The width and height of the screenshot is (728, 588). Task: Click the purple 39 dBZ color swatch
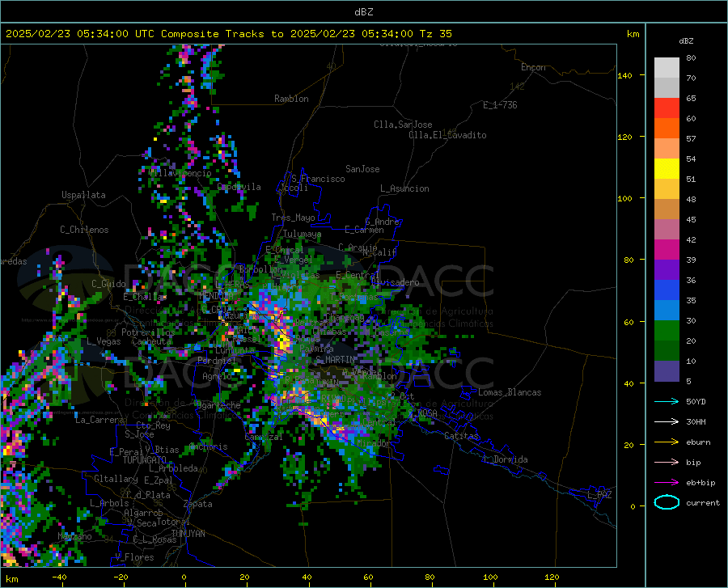(667, 270)
